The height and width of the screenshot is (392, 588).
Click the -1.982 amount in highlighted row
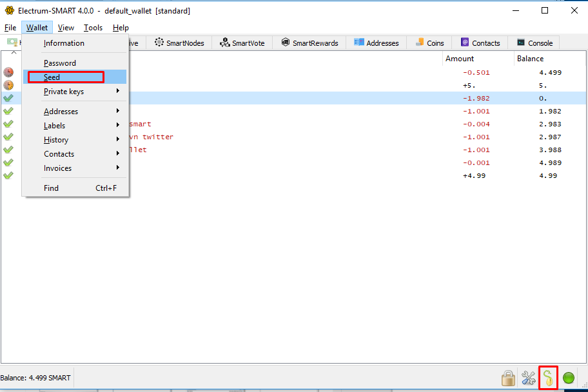(476, 98)
